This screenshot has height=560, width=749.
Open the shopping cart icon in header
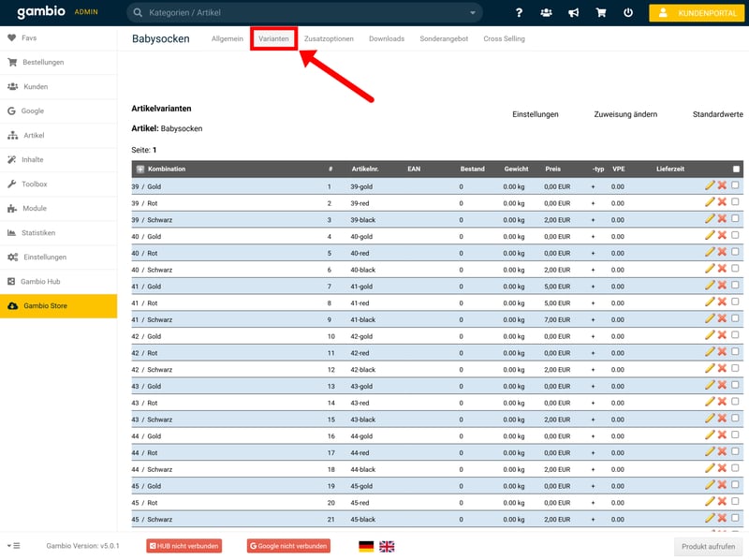(x=600, y=13)
